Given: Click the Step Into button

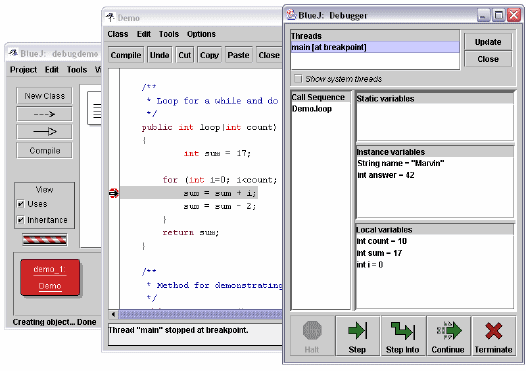Looking at the screenshot, I should [x=403, y=336].
